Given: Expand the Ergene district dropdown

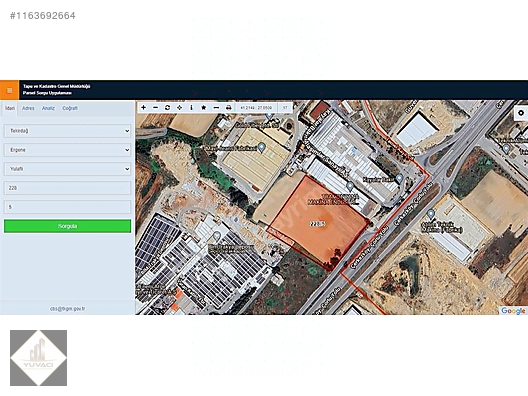Looking at the screenshot, I should [x=67, y=150].
